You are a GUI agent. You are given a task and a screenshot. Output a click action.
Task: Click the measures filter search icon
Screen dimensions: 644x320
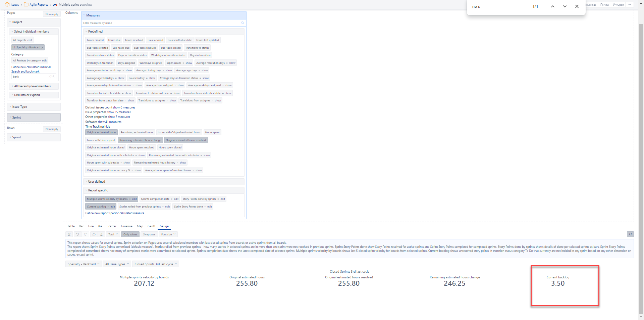point(243,23)
